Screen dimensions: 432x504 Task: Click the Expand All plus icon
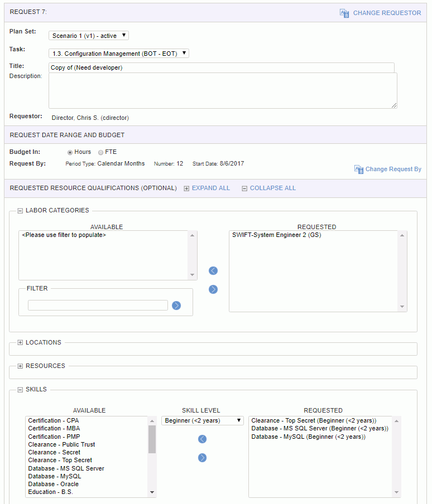(186, 188)
